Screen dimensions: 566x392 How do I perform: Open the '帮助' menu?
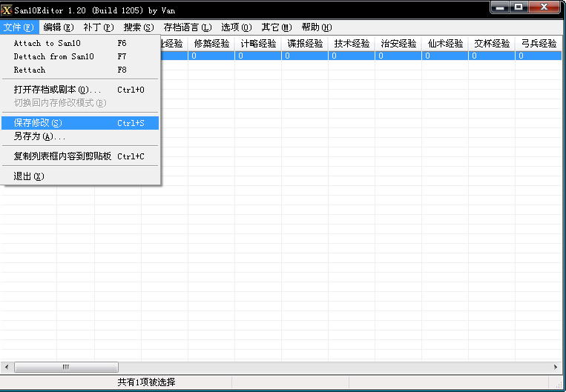pos(316,27)
